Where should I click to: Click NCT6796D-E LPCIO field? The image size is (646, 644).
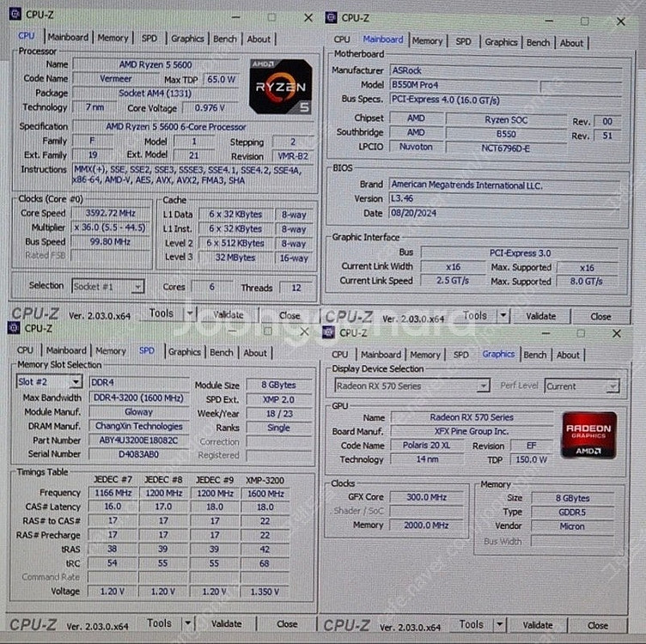(505, 148)
